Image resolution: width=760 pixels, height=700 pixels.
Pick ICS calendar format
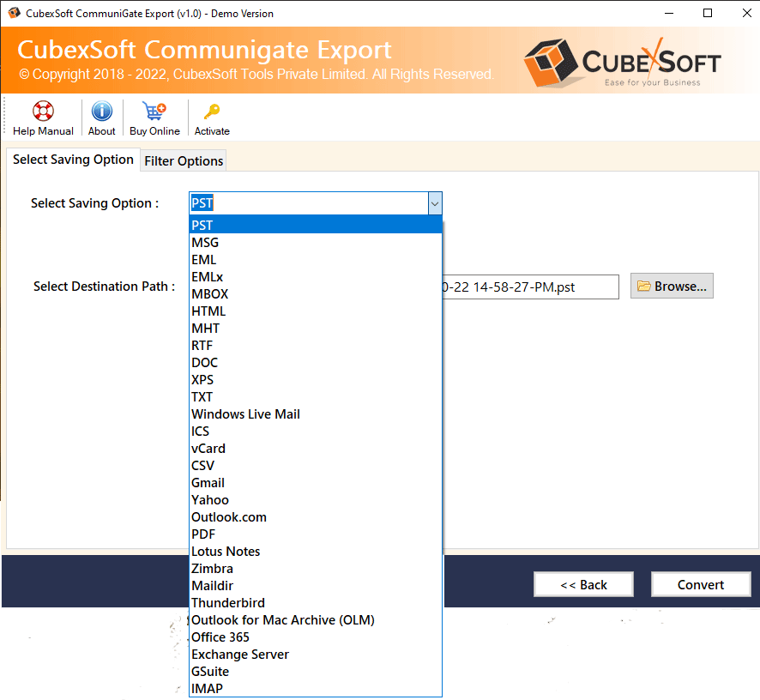(316, 431)
